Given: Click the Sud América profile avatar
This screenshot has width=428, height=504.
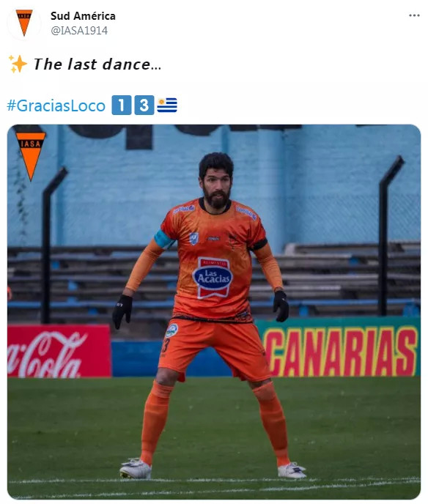Looking at the screenshot, I should (24, 23).
